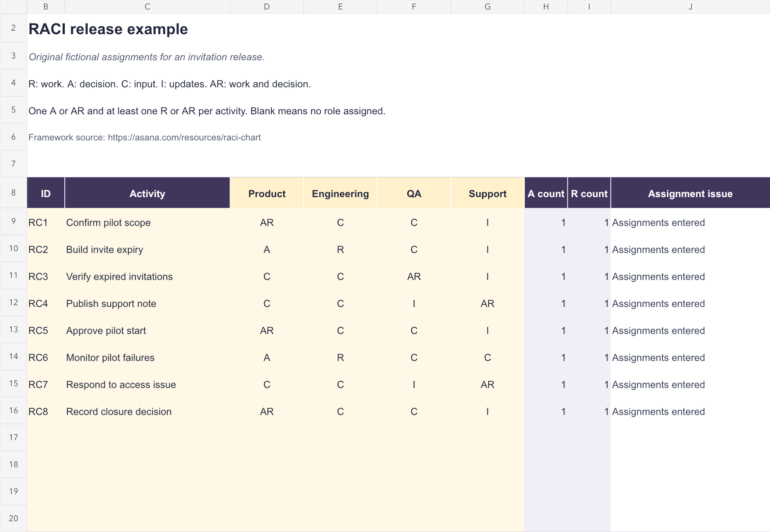Select the Product 'AR' cell for RC8

[x=267, y=411]
